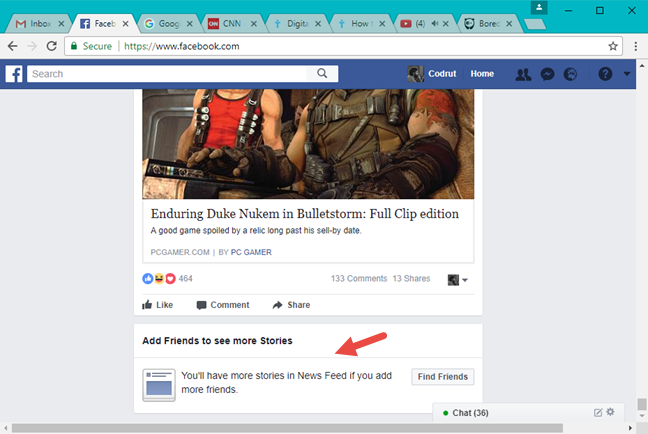Go back with the browser back arrow
This screenshot has width=648, height=434.
[13, 46]
